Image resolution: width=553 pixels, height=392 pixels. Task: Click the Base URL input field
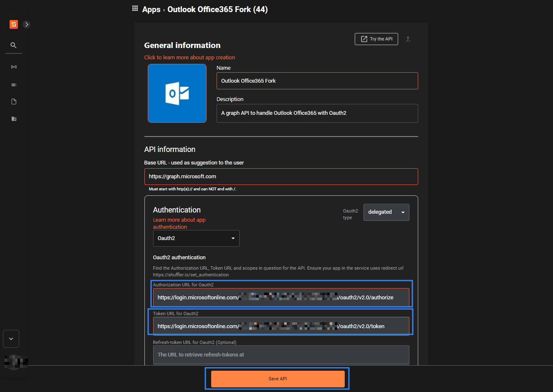tap(281, 176)
